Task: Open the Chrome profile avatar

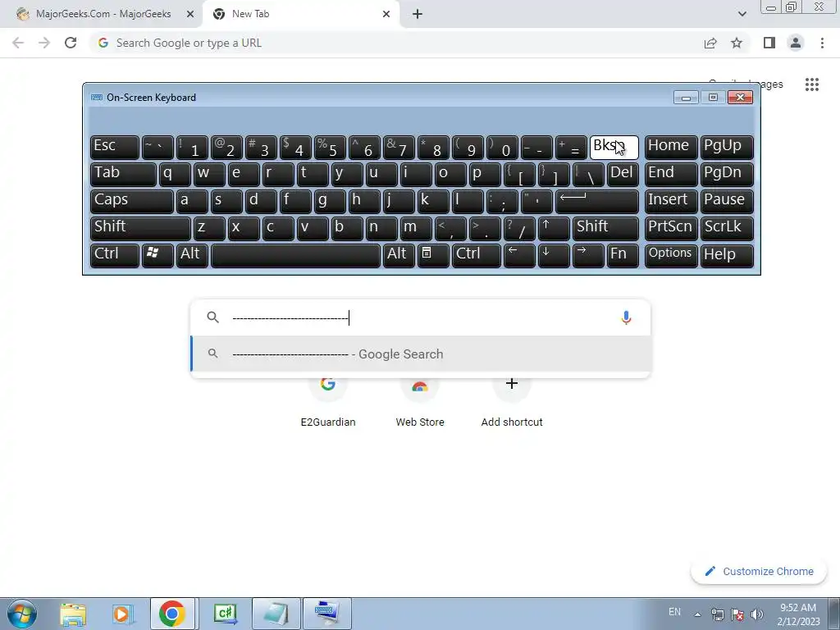Action: [796, 43]
